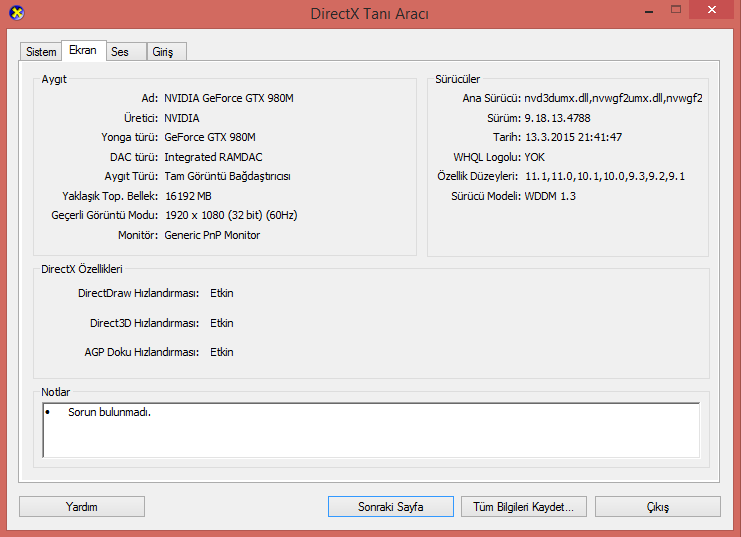Click the Tarih value 13.3.2015 21:41:47

[x=574, y=138]
